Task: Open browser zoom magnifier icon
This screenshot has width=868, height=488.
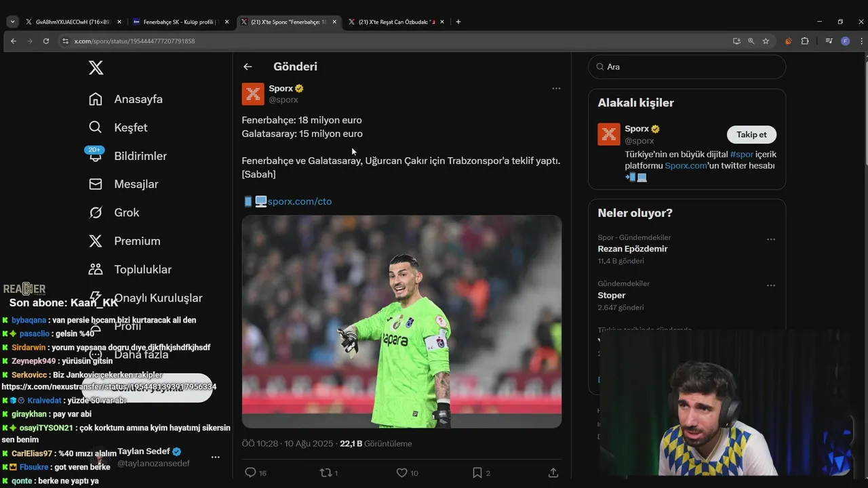Action: point(751,41)
